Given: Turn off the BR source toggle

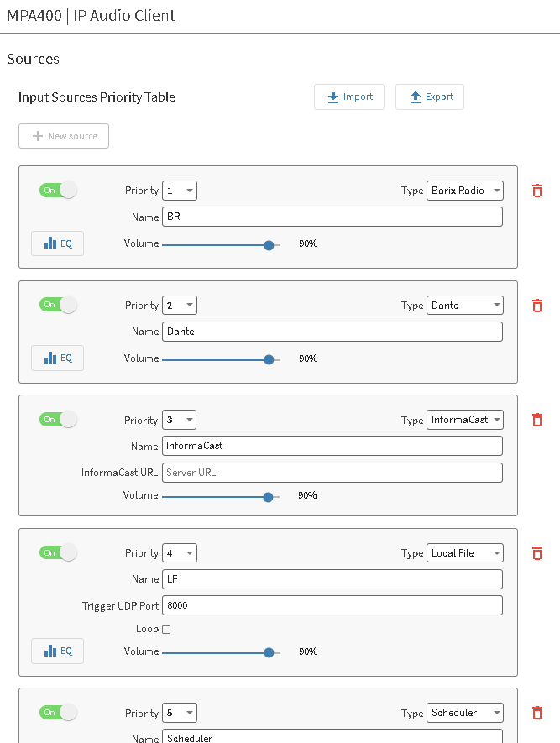Looking at the screenshot, I should (58, 190).
